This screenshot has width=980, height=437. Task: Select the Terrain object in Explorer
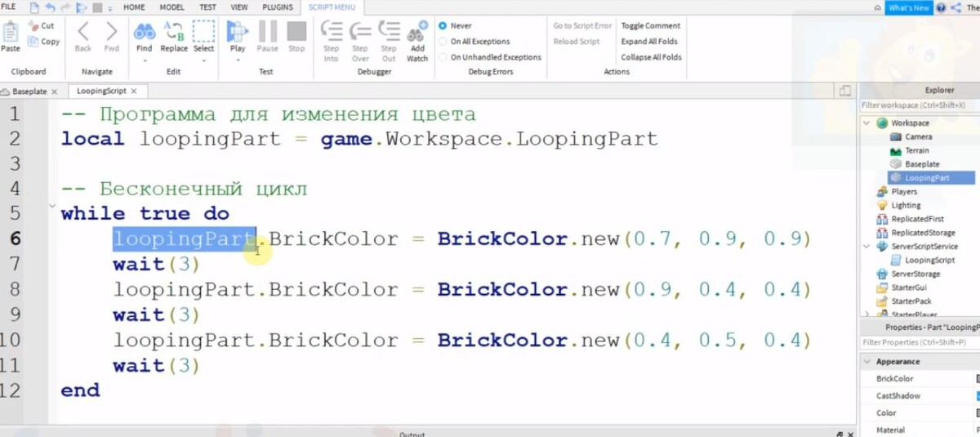point(910,150)
